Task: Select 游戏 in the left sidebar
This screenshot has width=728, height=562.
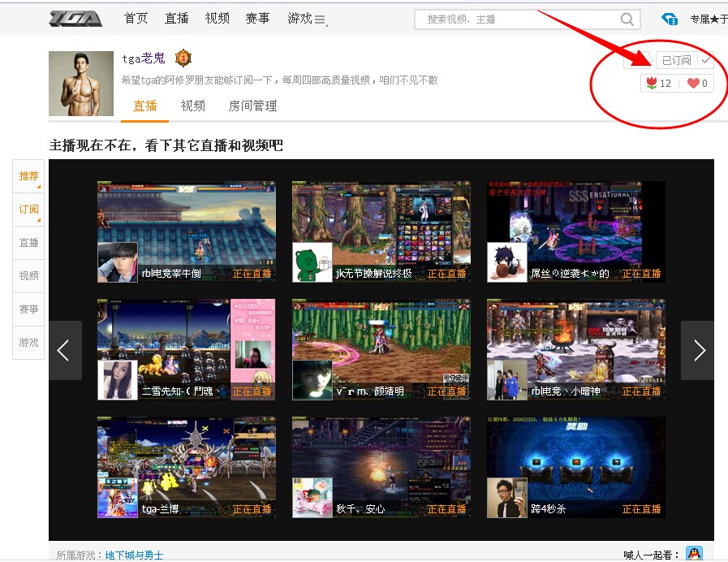Action: (28, 343)
